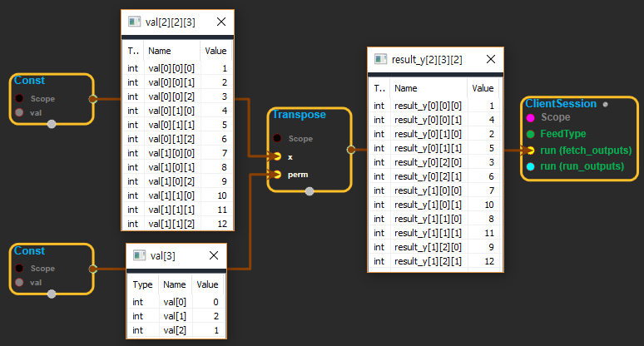Click the perm input pin on Transpose
644x346 pixels.
(x=276, y=175)
